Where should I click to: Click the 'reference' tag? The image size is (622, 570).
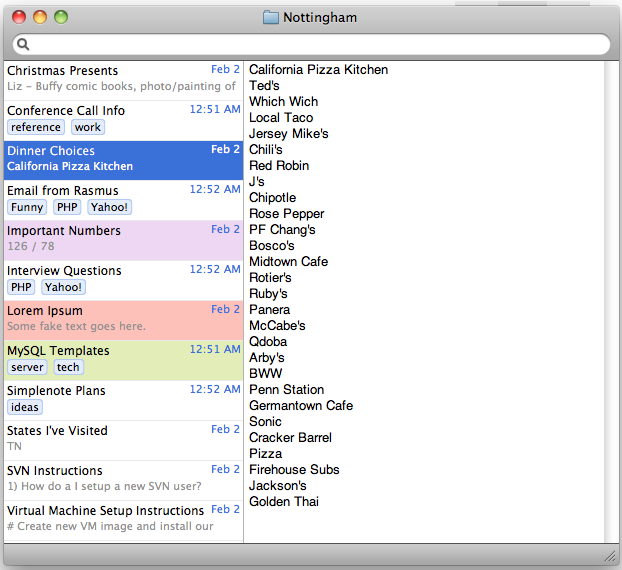(36, 127)
